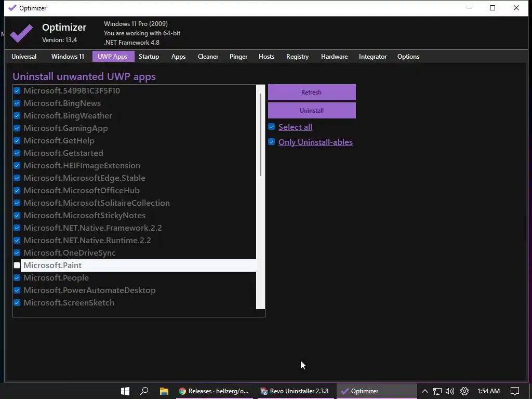Show hidden system tray icons

point(424,391)
